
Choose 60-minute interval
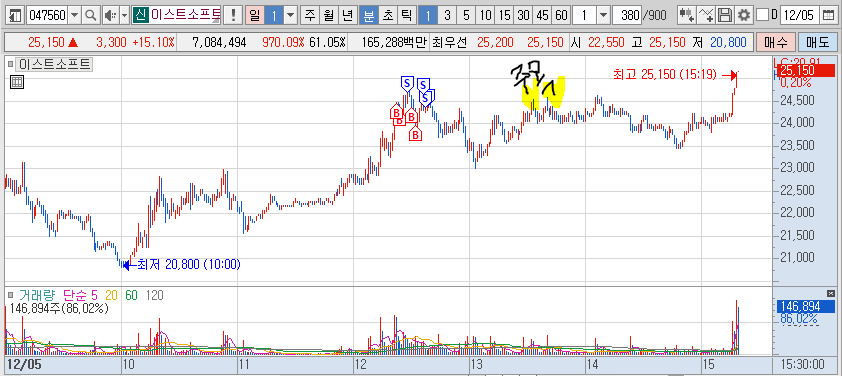561,15
